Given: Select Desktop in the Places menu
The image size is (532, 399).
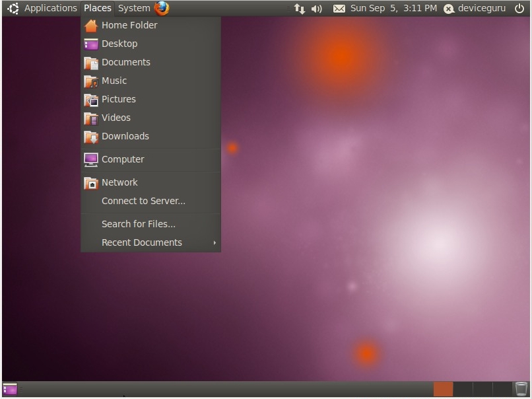Looking at the screenshot, I should tap(151, 44).
